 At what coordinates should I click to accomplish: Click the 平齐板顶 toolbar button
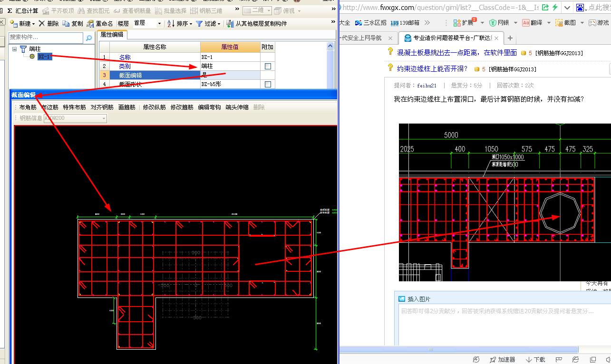(58, 10)
